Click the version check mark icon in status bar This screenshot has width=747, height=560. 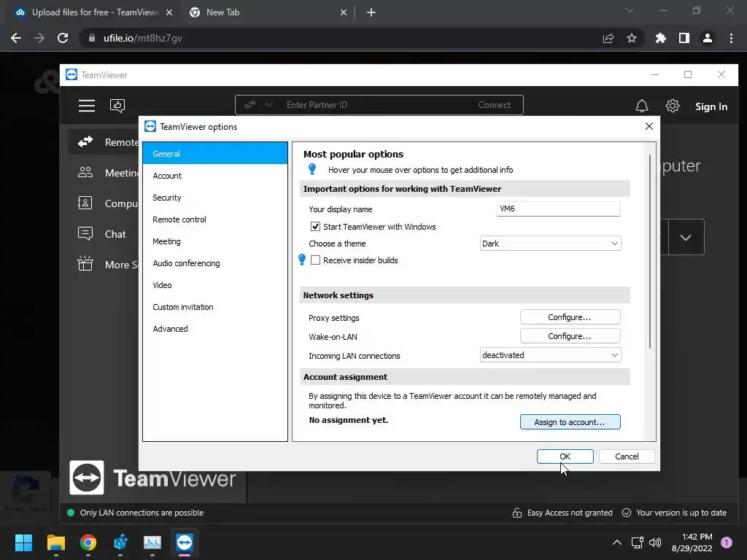(x=627, y=513)
